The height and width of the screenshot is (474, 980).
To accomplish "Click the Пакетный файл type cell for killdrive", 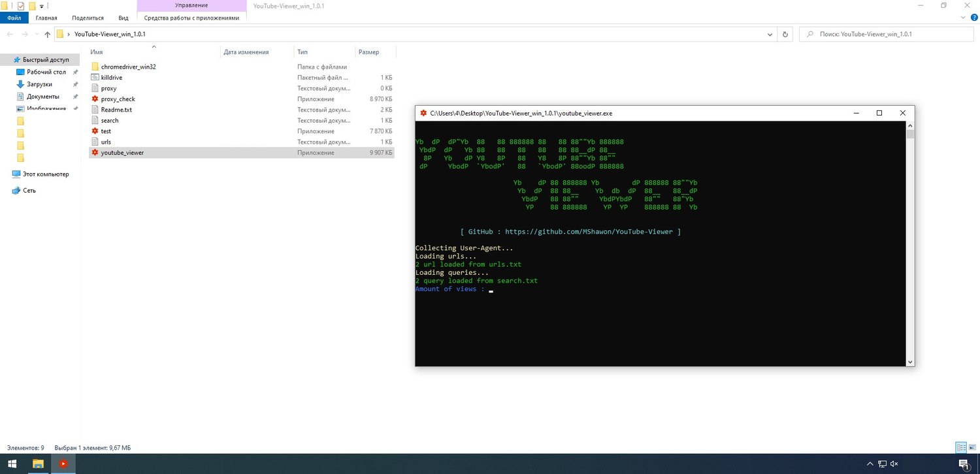I will (x=323, y=77).
